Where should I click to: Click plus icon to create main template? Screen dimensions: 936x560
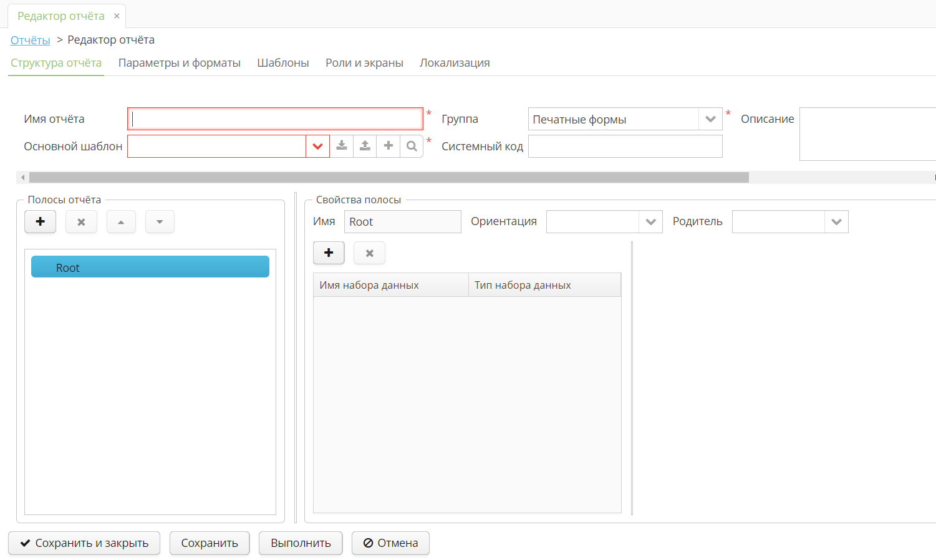[388, 146]
